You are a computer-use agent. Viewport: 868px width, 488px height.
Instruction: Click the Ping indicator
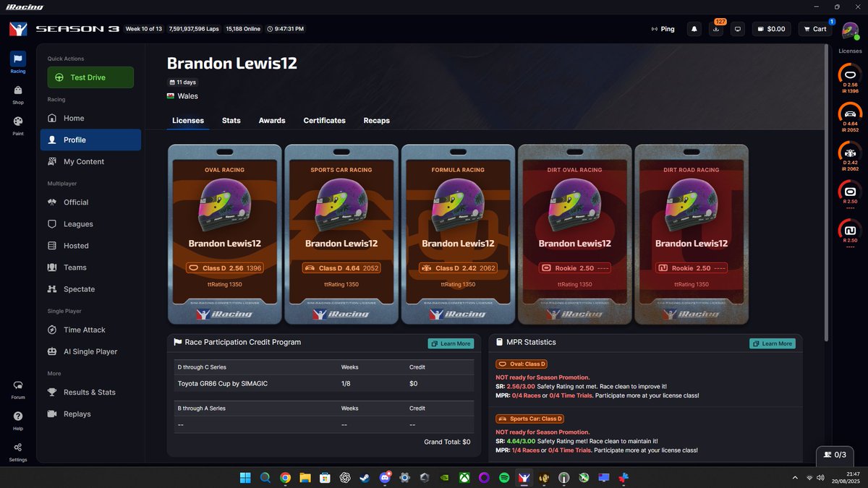tap(663, 29)
